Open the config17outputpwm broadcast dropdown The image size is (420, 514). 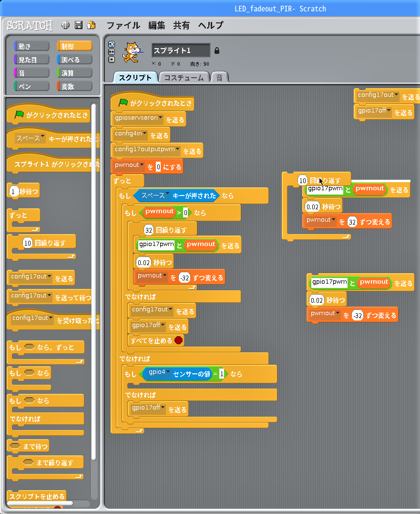[177, 149]
